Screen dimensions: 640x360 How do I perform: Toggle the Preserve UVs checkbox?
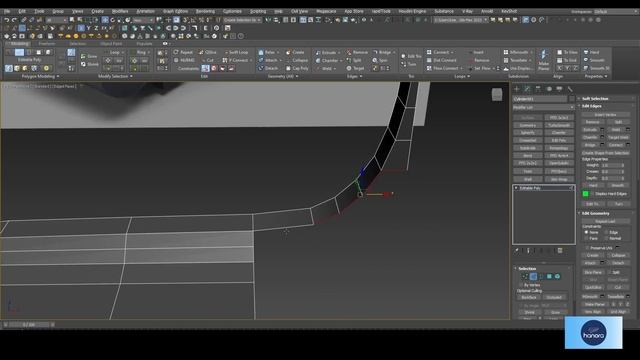click(x=587, y=247)
